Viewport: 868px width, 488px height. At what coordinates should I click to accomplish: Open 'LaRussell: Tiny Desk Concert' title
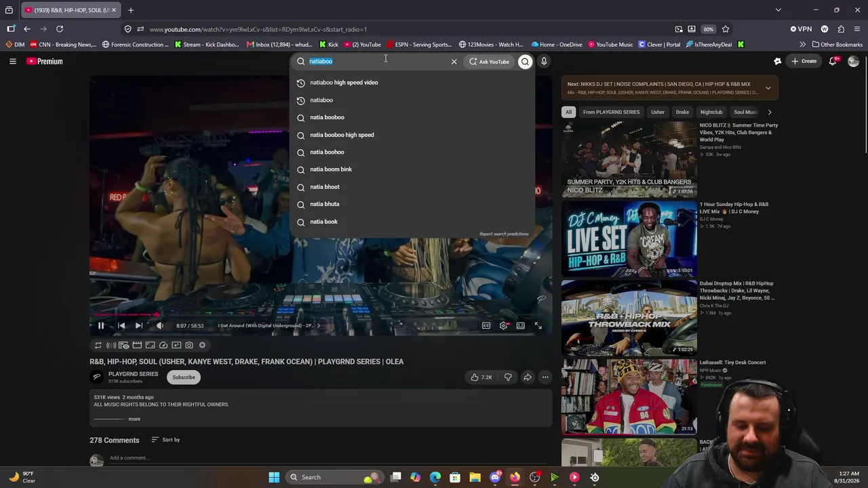732,363
